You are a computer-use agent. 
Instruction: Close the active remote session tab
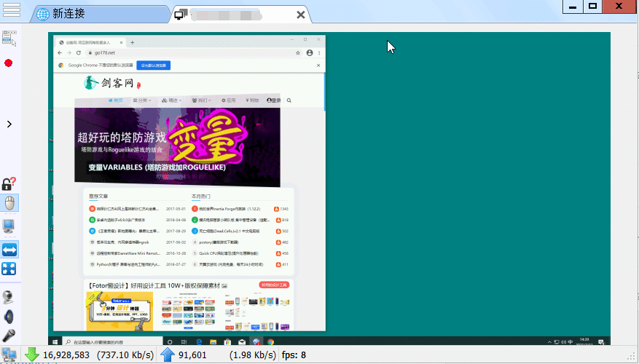[x=301, y=15]
